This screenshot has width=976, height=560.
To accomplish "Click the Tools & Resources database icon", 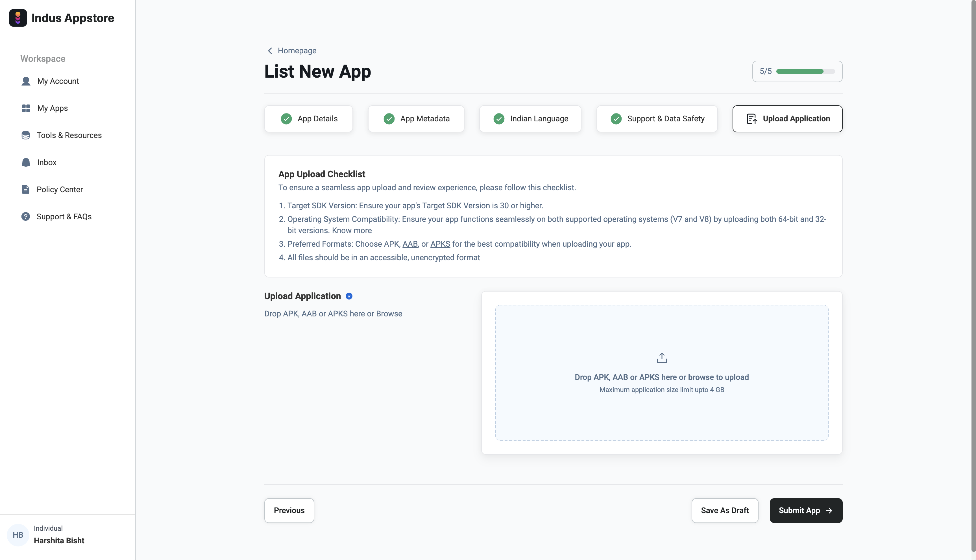I will (26, 135).
